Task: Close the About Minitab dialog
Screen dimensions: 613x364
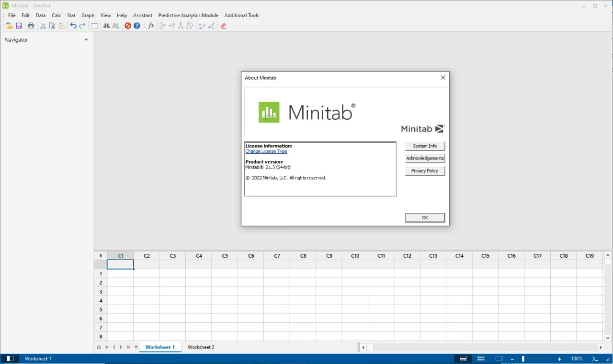Action: (443, 78)
